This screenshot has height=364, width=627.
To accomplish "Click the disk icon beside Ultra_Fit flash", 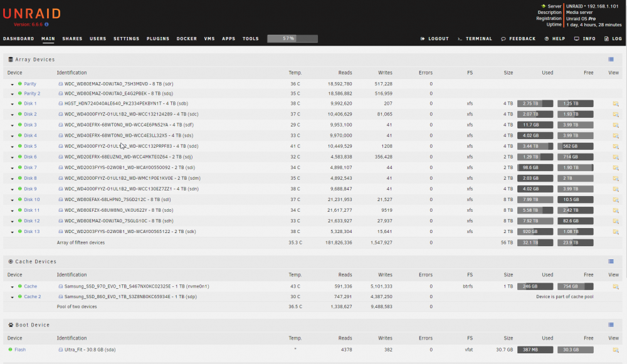I will click(x=61, y=350).
